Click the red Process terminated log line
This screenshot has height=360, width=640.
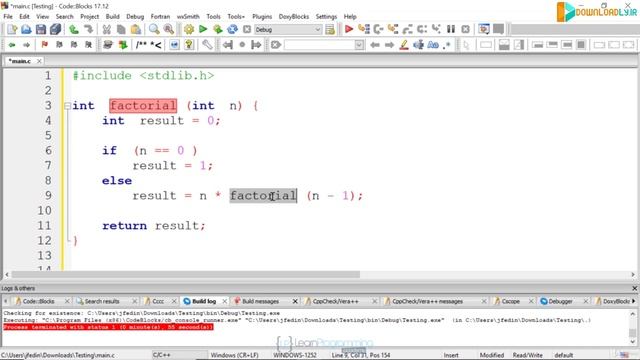pyautogui.click(x=108, y=327)
